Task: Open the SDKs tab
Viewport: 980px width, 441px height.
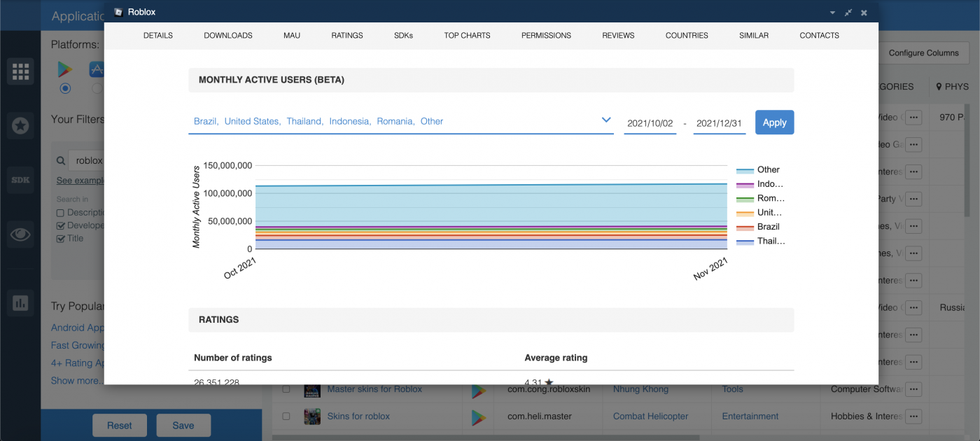Action: coord(403,35)
